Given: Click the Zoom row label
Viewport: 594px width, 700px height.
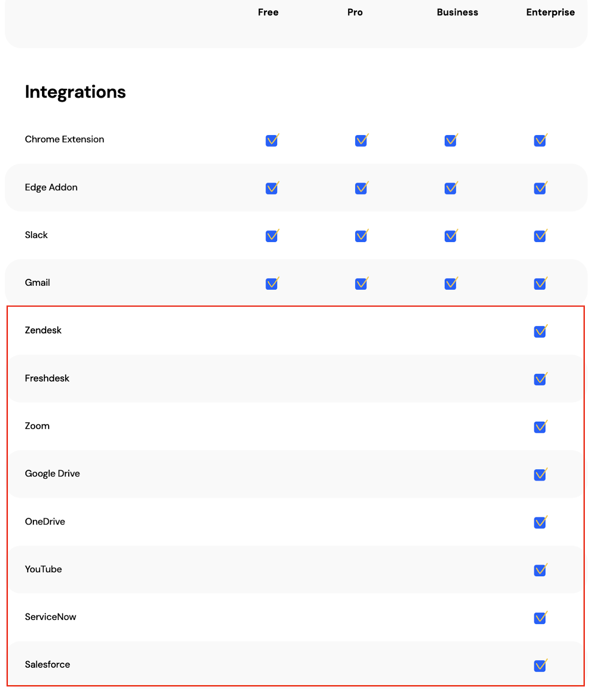Looking at the screenshot, I should 37,426.
